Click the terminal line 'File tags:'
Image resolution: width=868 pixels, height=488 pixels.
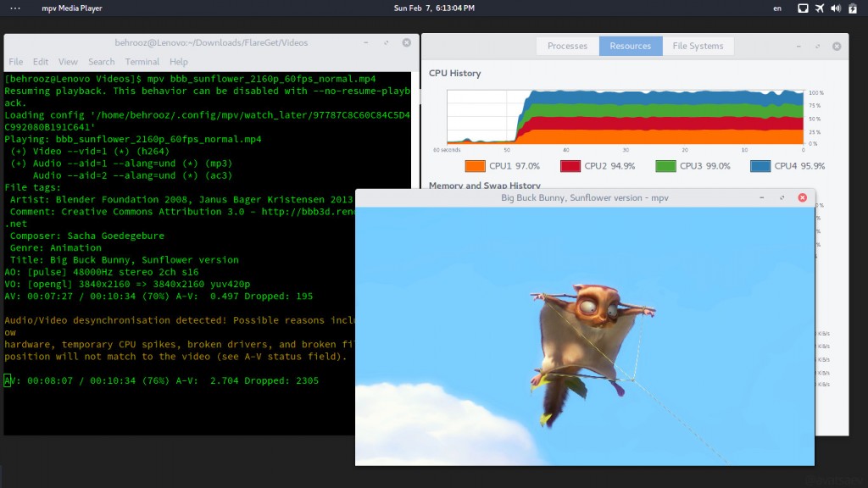pyautogui.click(x=33, y=187)
